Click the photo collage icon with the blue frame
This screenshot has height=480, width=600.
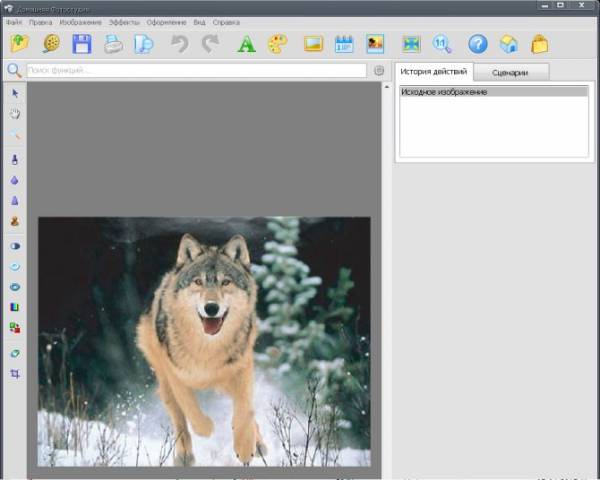375,44
